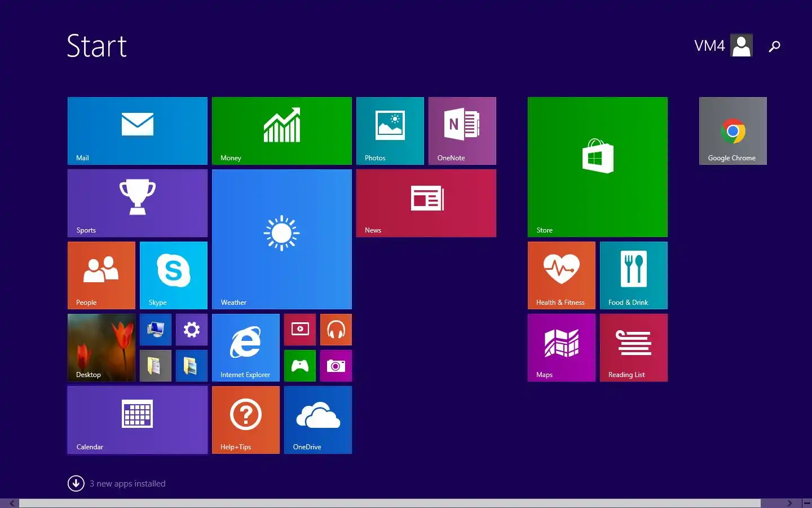Click the search magnifier icon
The width and height of the screenshot is (812, 508).
click(775, 46)
